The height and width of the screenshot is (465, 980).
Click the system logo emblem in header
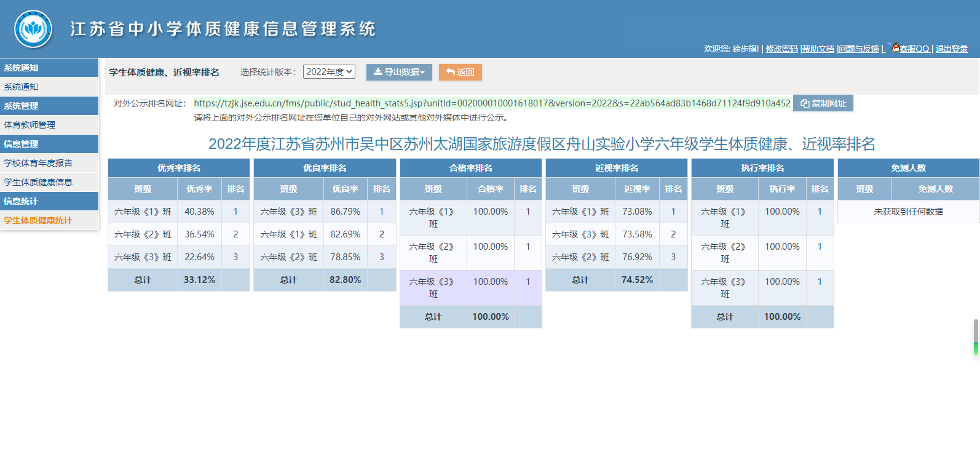tap(33, 29)
